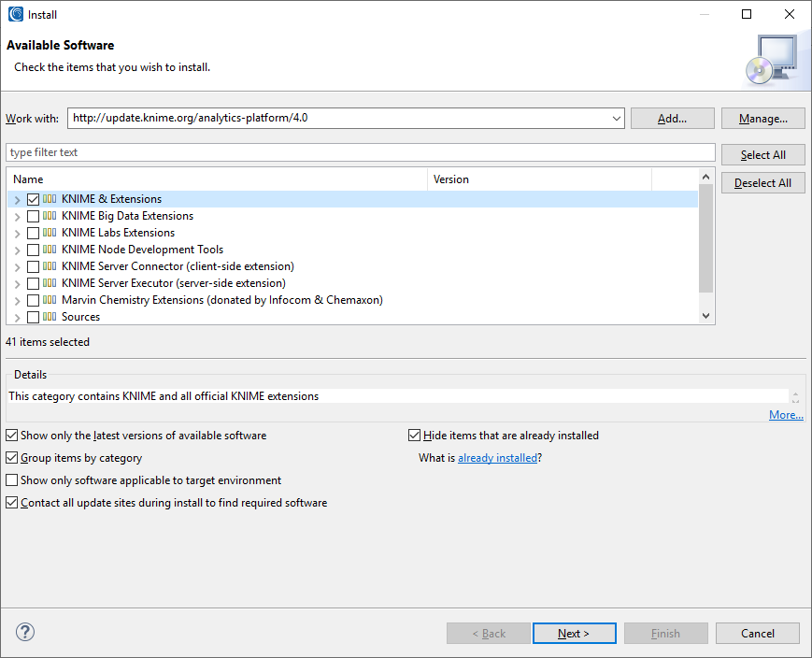Click the software list scrollbar up arrow
This screenshot has width=812, height=658.
point(705,177)
